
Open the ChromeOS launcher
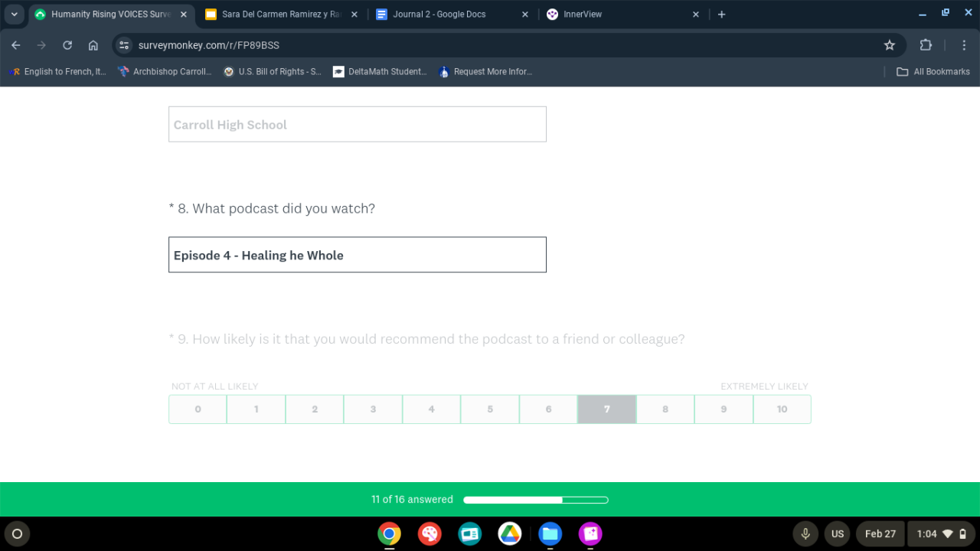[18, 533]
